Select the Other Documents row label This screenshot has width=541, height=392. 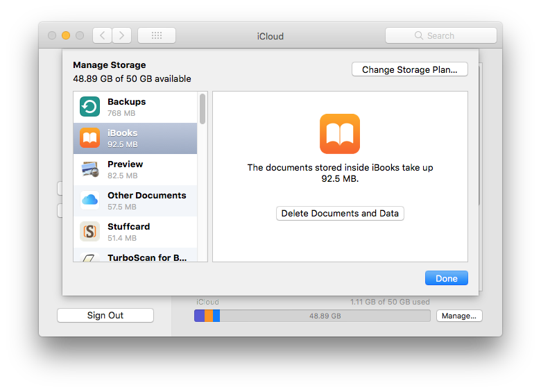click(x=147, y=196)
